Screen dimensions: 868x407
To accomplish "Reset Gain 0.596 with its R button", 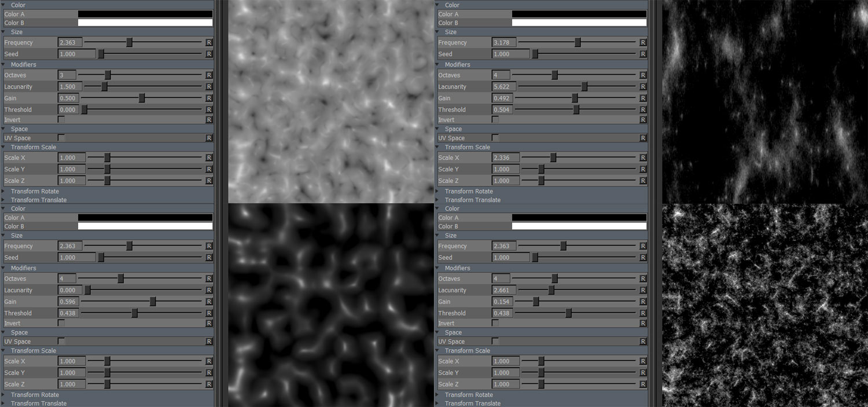I will [209, 302].
